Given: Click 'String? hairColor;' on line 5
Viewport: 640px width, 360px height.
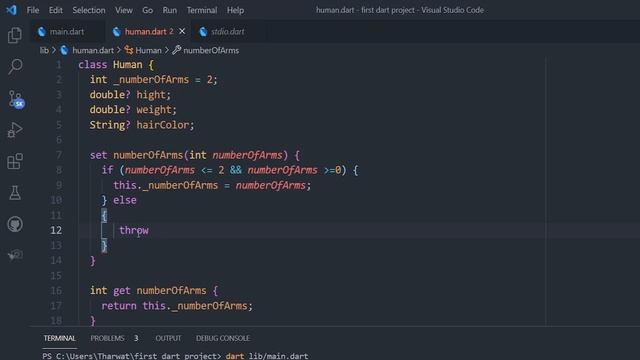Looking at the screenshot, I should (142, 125).
